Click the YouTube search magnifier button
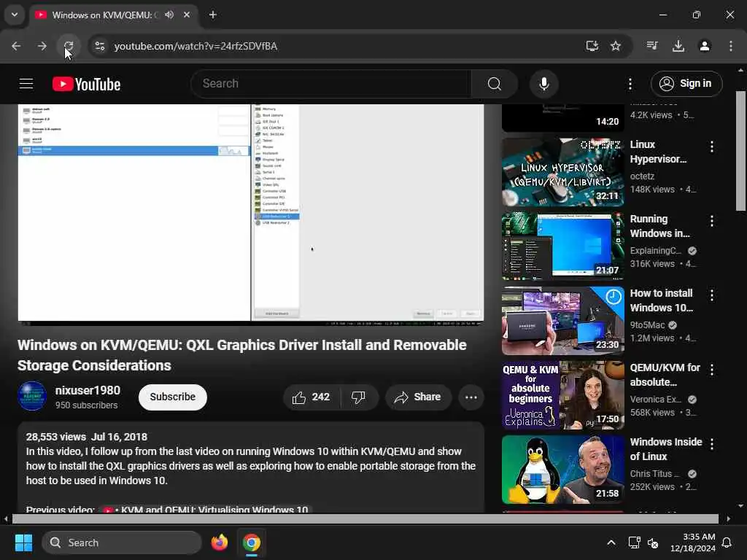 [495, 84]
